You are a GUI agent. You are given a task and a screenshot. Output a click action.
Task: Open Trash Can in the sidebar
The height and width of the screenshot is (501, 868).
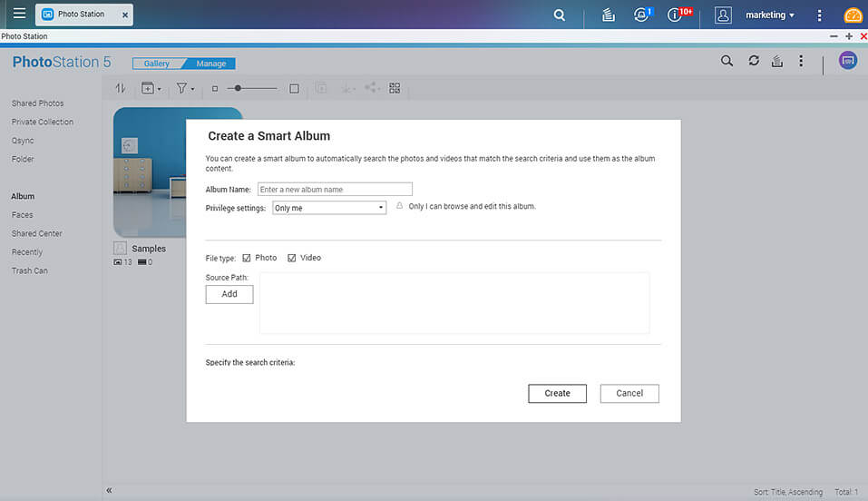coord(29,270)
